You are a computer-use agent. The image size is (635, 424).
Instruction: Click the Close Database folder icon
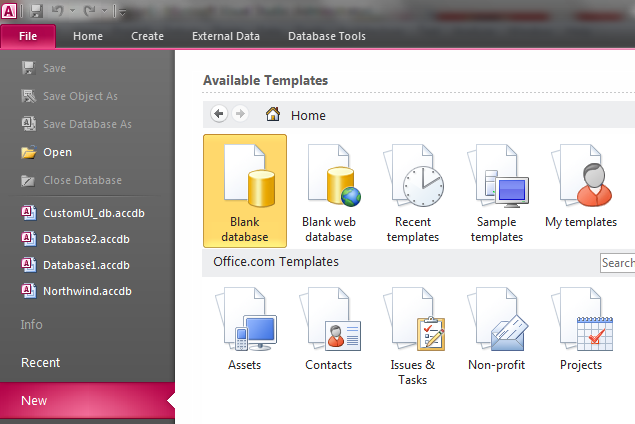(x=28, y=180)
